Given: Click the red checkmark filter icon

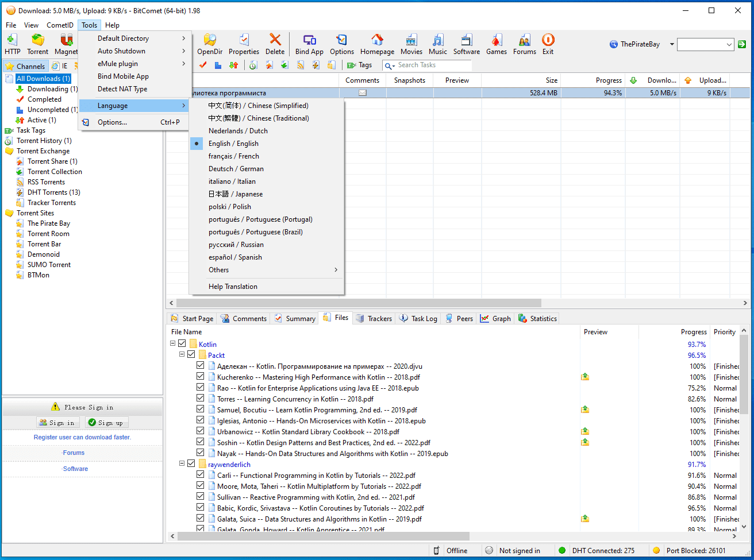Looking at the screenshot, I should tap(203, 65).
